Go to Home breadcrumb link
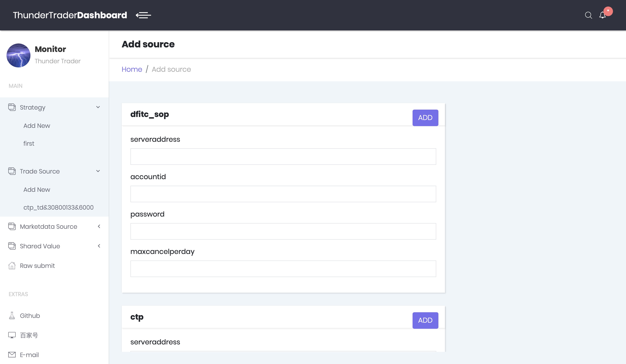Image resolution: width=626 pixels, height=364 pixels. pos(132,69)
